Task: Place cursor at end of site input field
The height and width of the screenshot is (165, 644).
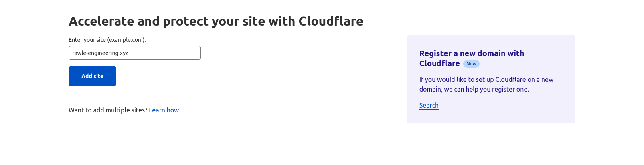Action: 196,53
